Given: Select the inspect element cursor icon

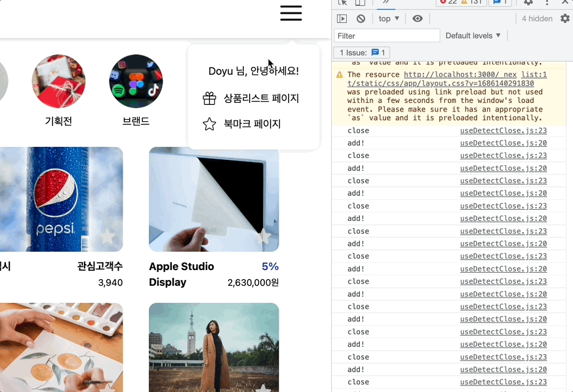Looking at the screenshot, I should 342,3.
